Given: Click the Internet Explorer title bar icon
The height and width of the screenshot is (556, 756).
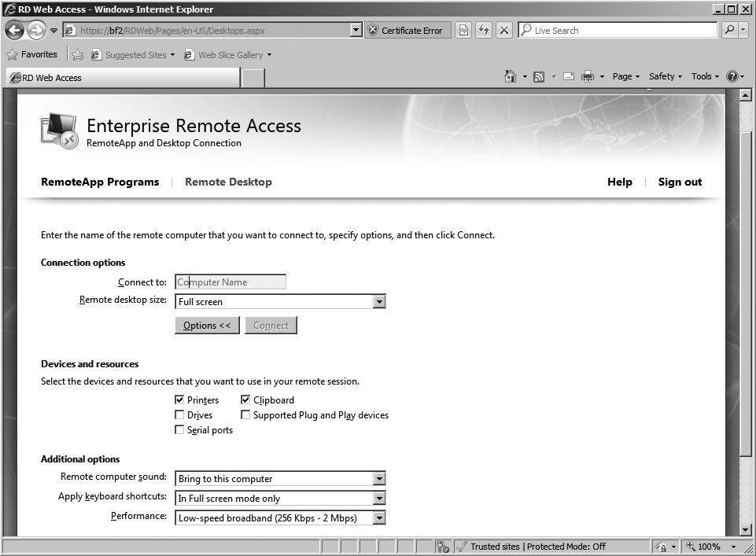Looking at the screenshot, I should click(9, 9).
